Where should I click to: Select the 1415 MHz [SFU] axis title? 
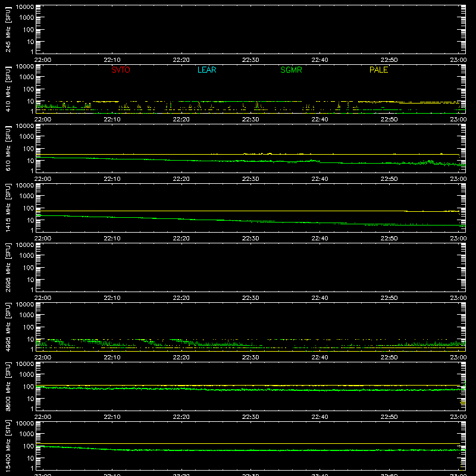pos(8,208)
